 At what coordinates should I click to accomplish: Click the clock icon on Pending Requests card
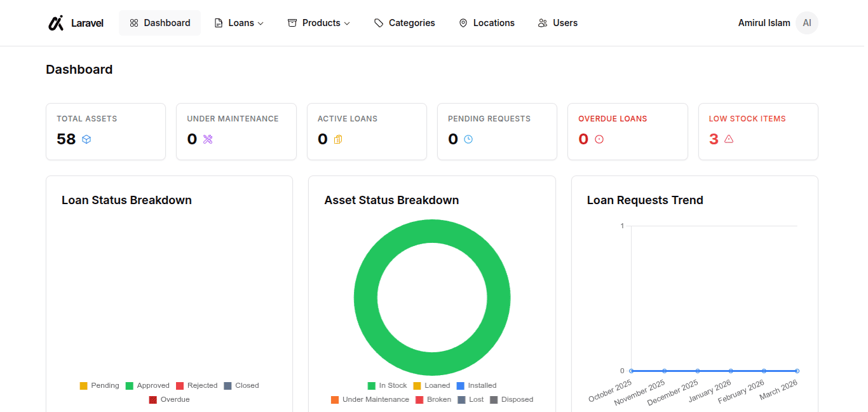[x=468, y=139]
